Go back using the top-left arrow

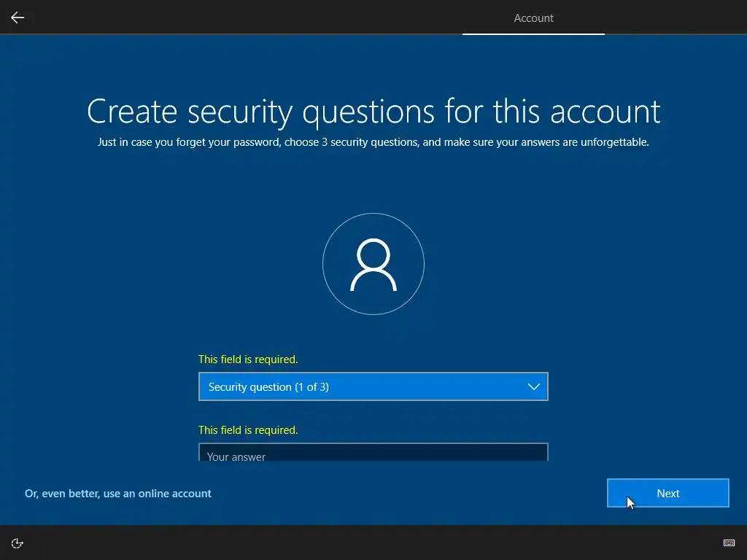point(18,17)
